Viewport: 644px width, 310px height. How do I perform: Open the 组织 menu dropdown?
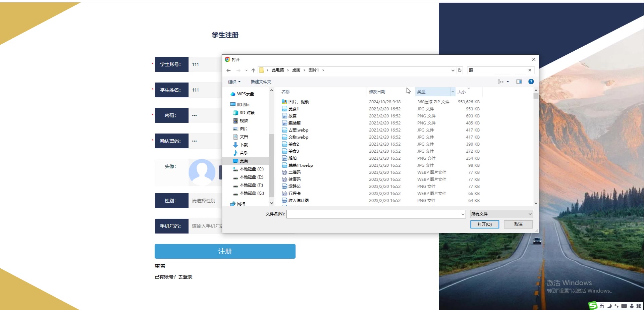click(x=234, y=82)
